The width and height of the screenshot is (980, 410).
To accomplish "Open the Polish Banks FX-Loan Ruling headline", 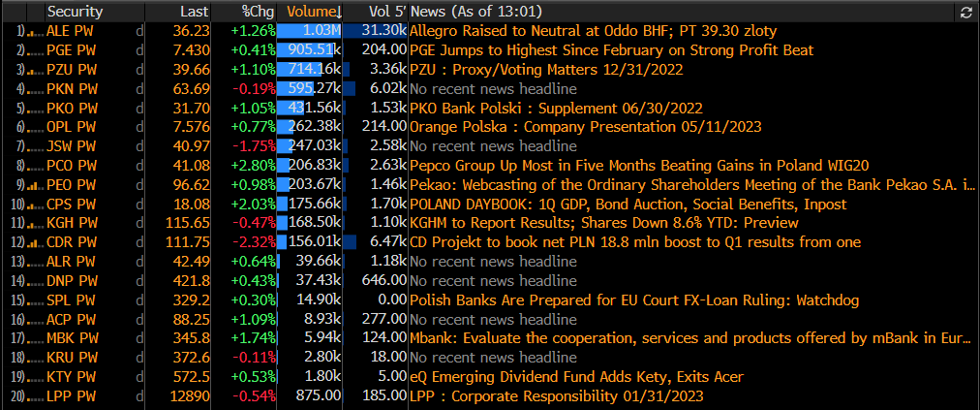I will pyautogui.click(x=634, y=300).
